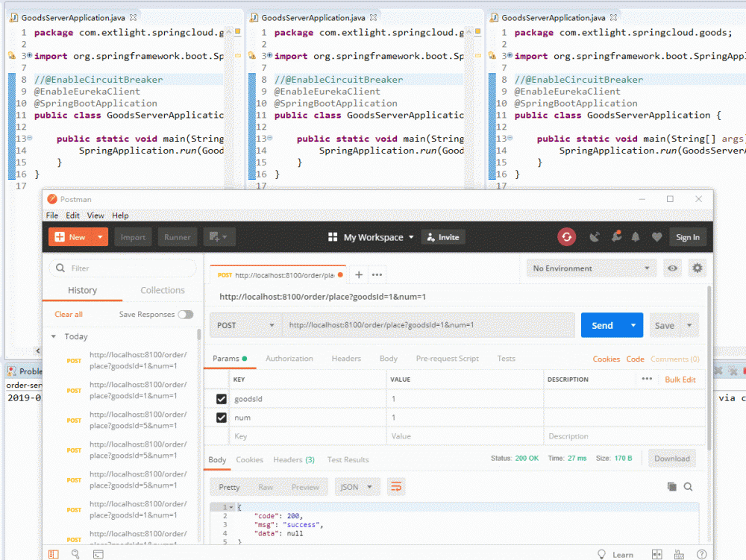This screenshot has height=560, width=746.
Task: Click the search icon in response panel
Action: point(688,487)
